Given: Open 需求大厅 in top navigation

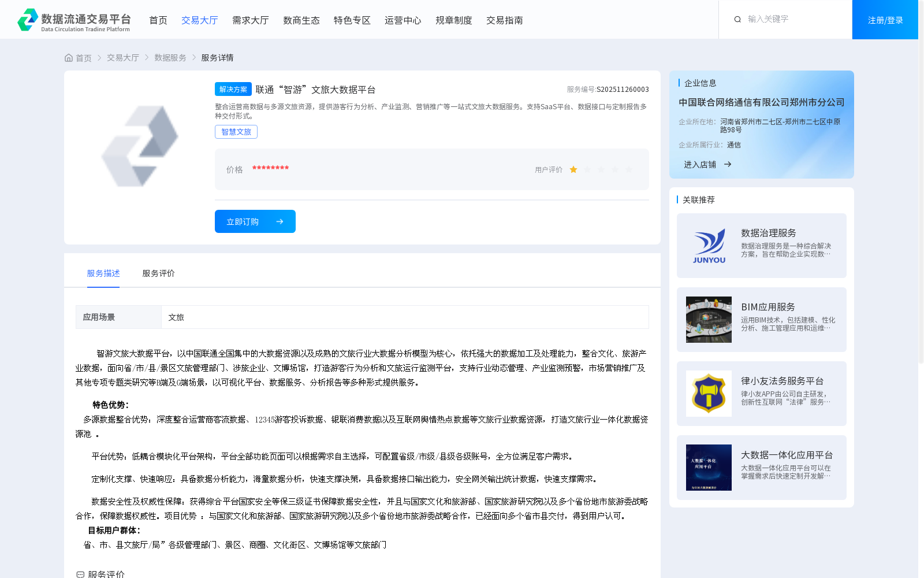Looking at the screenshot, I should (x=251, y=20).
